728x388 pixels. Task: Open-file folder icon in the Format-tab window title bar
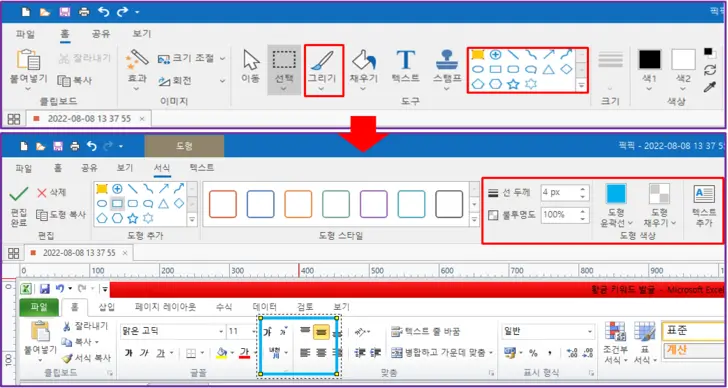point(41,146)
